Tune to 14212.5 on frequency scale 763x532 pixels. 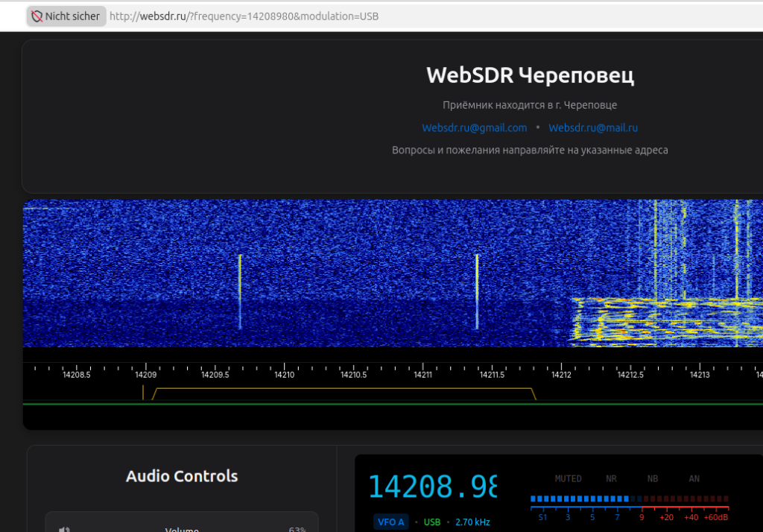(630, 375)
